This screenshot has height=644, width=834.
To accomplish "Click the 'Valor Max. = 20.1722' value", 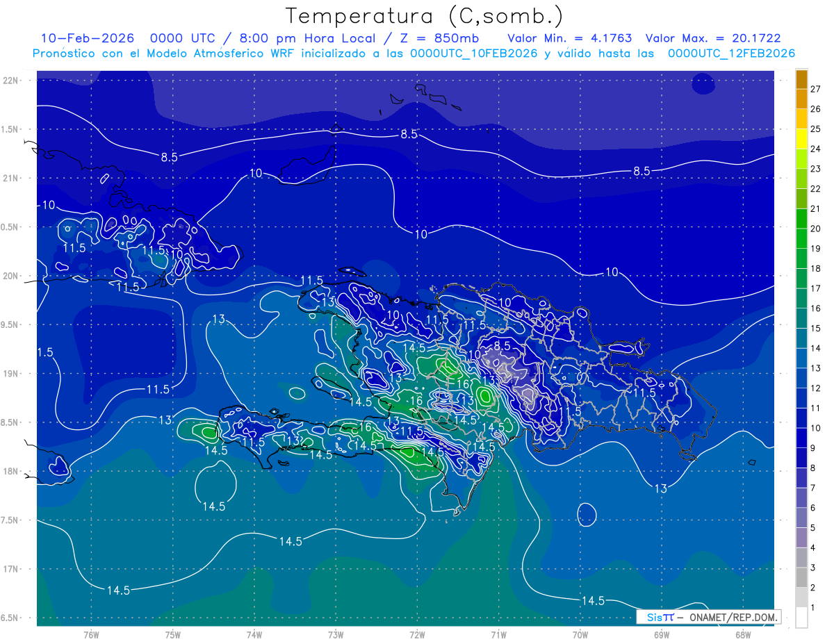I will (713, 38).
